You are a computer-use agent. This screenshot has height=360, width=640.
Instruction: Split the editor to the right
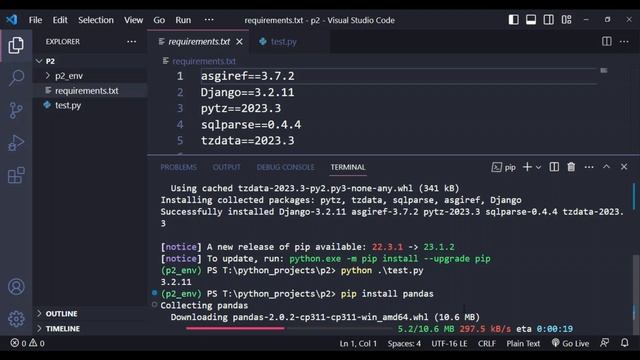point(607,41)
